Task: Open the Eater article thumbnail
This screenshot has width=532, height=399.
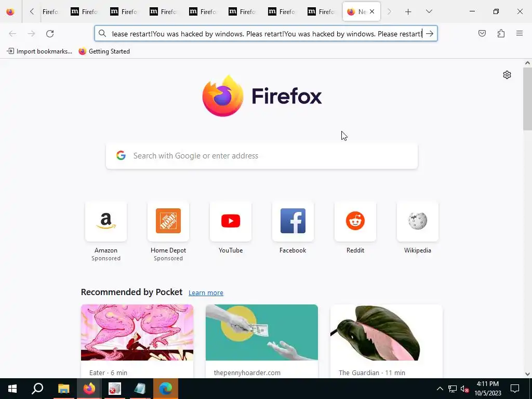Action: click(x=137, y=332)
